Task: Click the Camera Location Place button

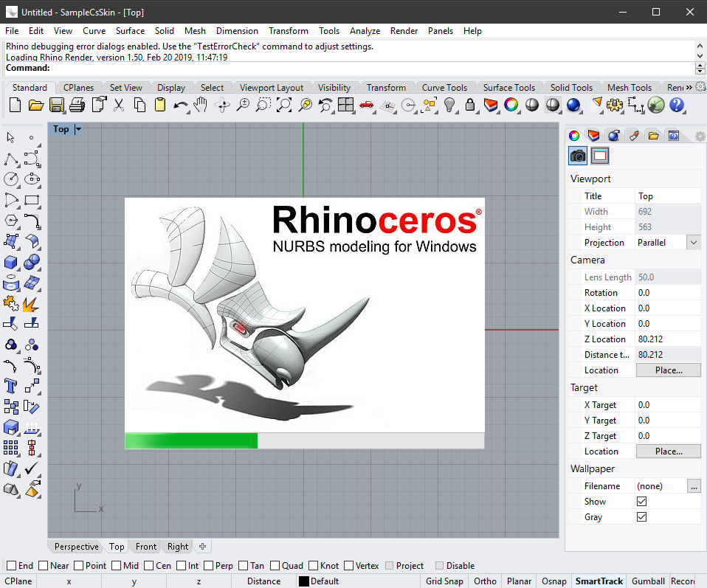Action: click(668, 370)
